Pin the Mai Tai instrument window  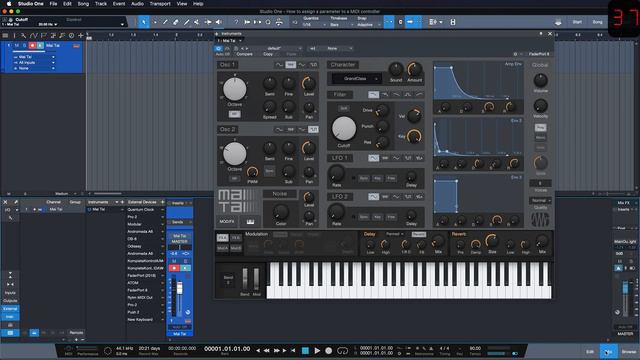tap(541, 33)
